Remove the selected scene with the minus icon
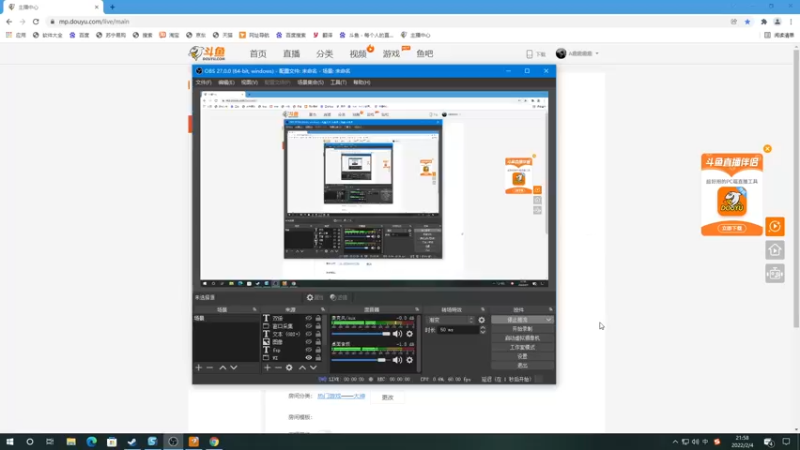Image resolution: width=800 pixels, height=450 pixels. tap(210, 367)
